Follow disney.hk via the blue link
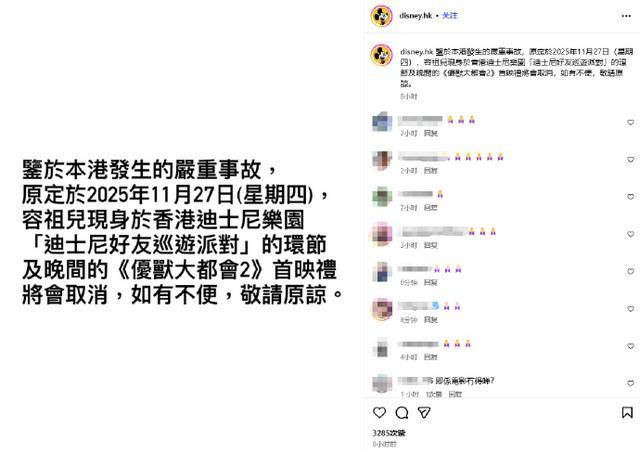 click(450, 16)
